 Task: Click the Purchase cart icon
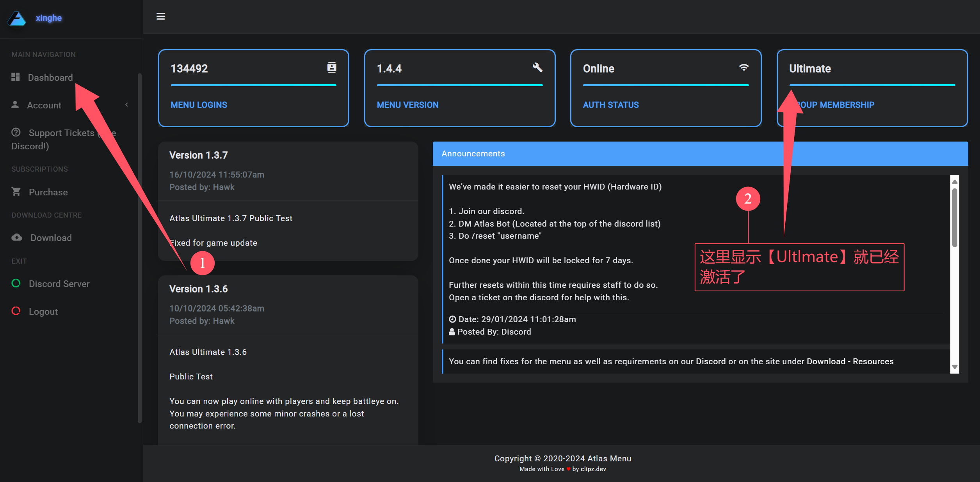(16, 191)
